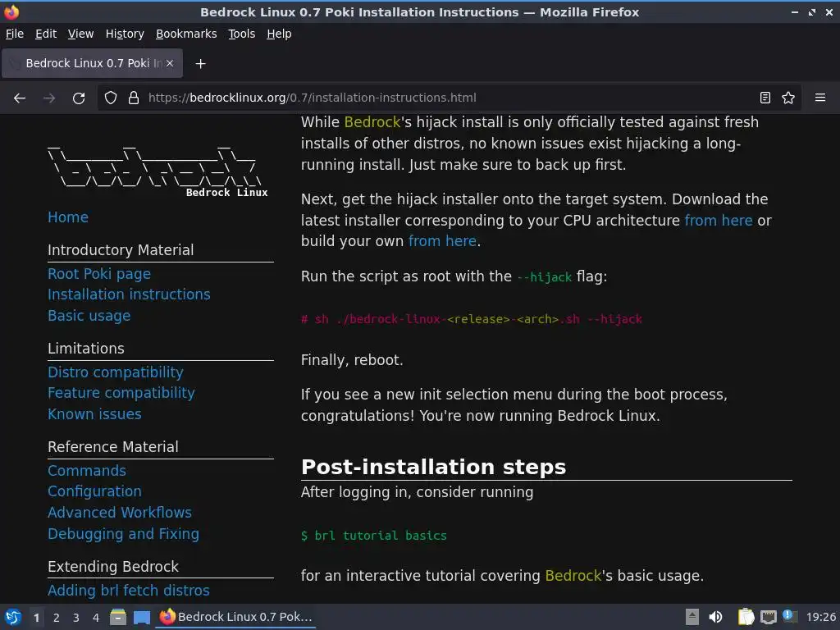The height and width of the screenshot is (630, 840).
Task: Go back with the browser back arrow
Action: click(x=20, y=98)
